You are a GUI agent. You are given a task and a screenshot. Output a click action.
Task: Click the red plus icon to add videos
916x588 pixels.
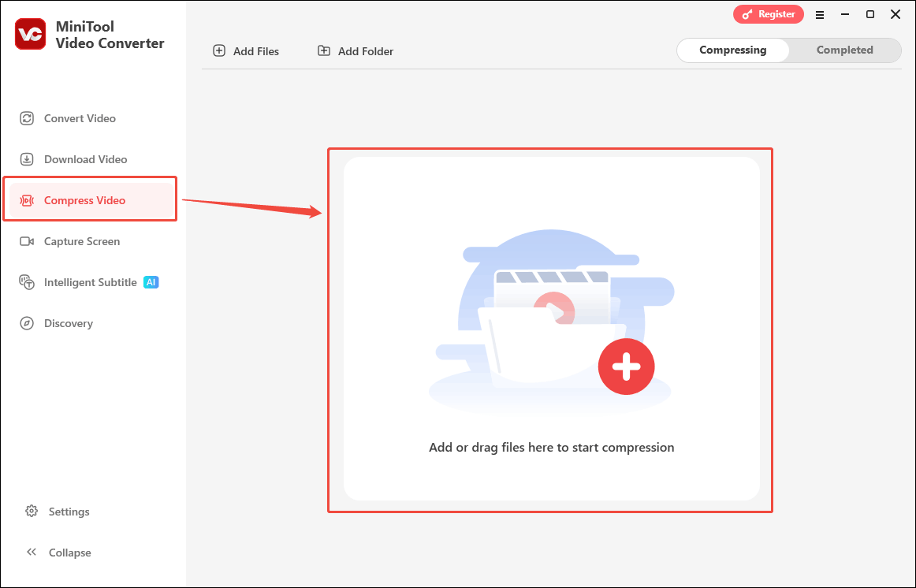626,367
